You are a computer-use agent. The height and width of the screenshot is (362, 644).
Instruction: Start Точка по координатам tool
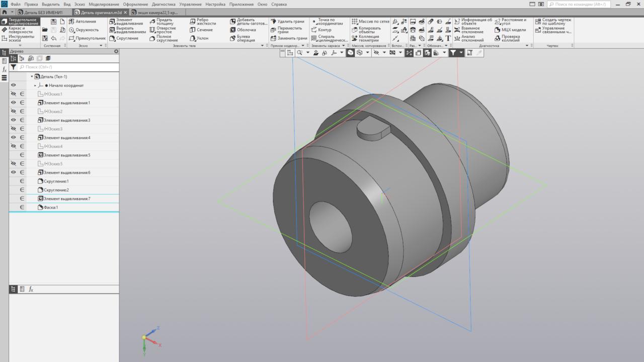[x=327, y=22]
